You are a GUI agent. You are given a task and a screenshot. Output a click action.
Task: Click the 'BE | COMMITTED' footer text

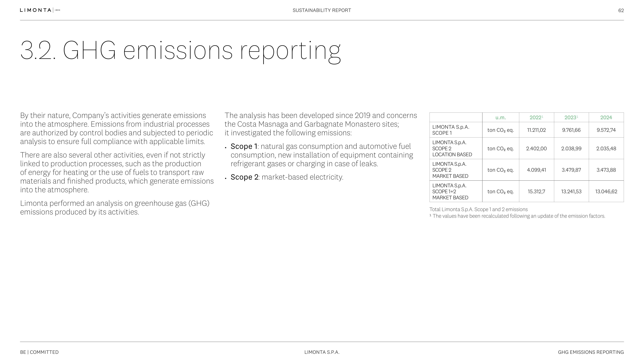pyautogui.click(x=39, y=352)
